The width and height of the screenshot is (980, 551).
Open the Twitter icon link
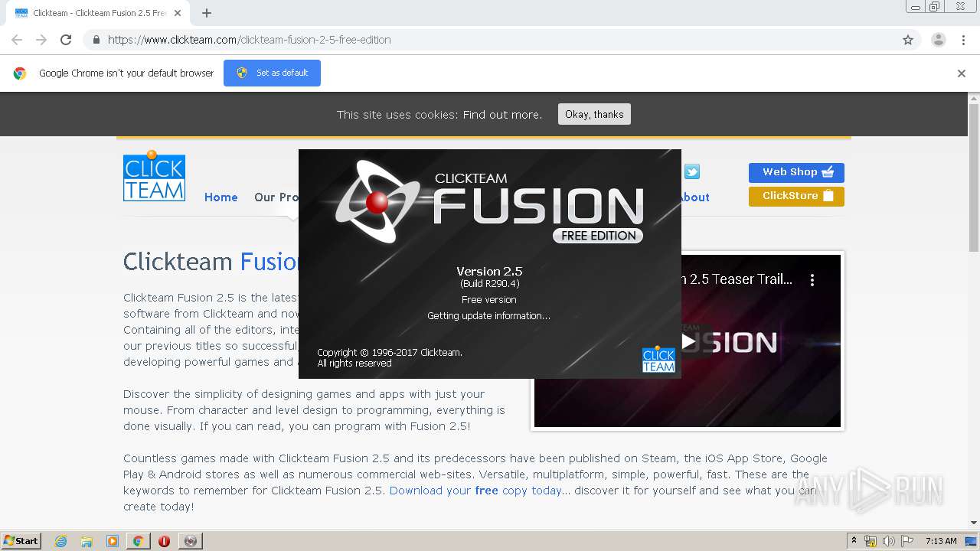pyautogui.click(x=692, y=172)
